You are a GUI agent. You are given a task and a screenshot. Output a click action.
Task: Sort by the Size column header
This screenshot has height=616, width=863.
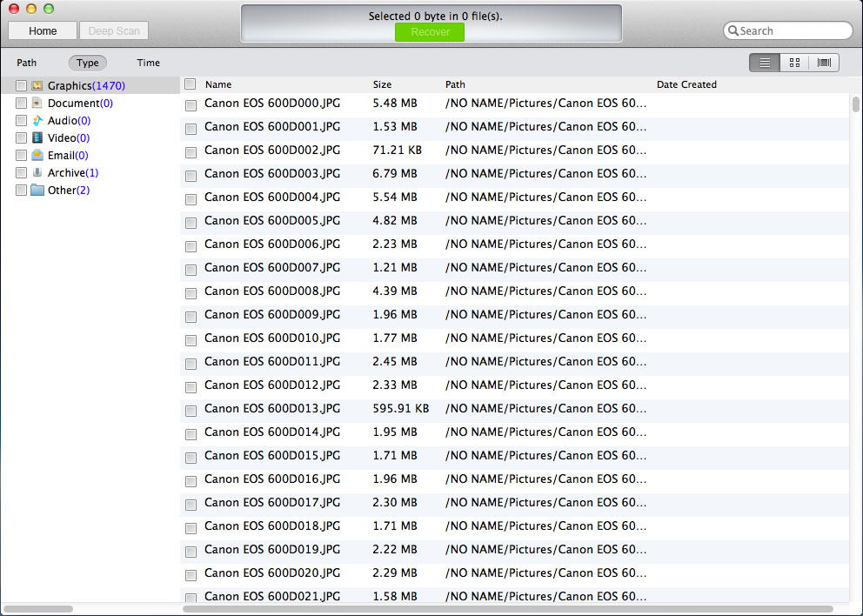[x=382, y=84]
